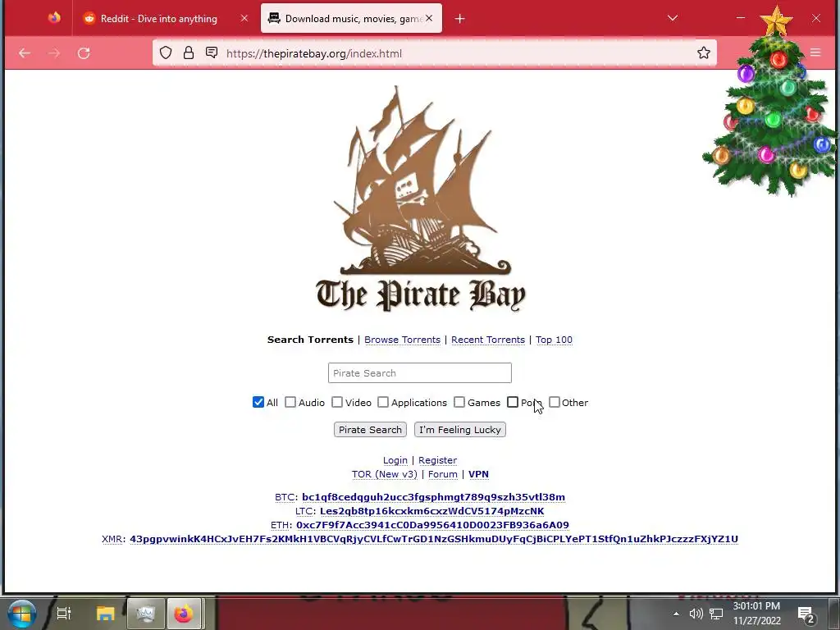This screenshot has height=630, width=840.
Task: Click the XMR wallet address
Action: click(x=434, y=539)
